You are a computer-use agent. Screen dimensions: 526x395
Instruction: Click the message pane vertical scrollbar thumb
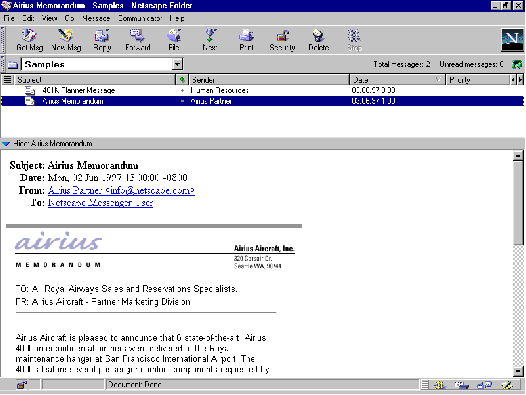[518, 202]
